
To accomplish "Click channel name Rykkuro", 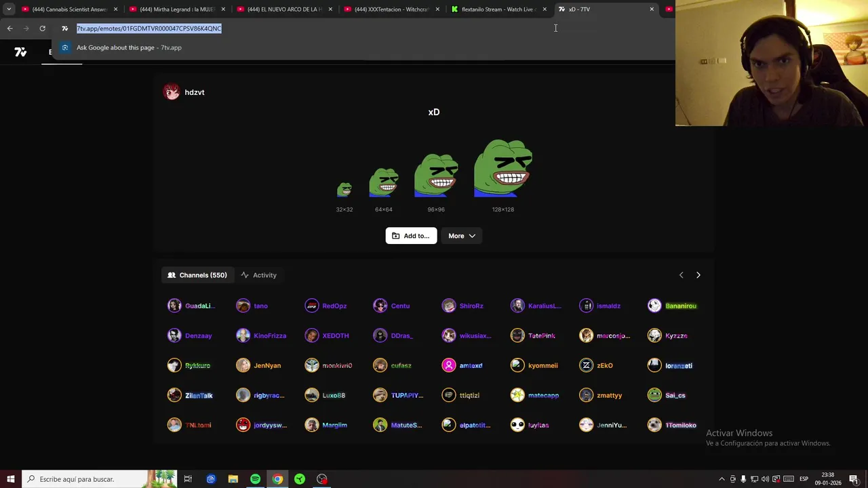I will (197, 365).
